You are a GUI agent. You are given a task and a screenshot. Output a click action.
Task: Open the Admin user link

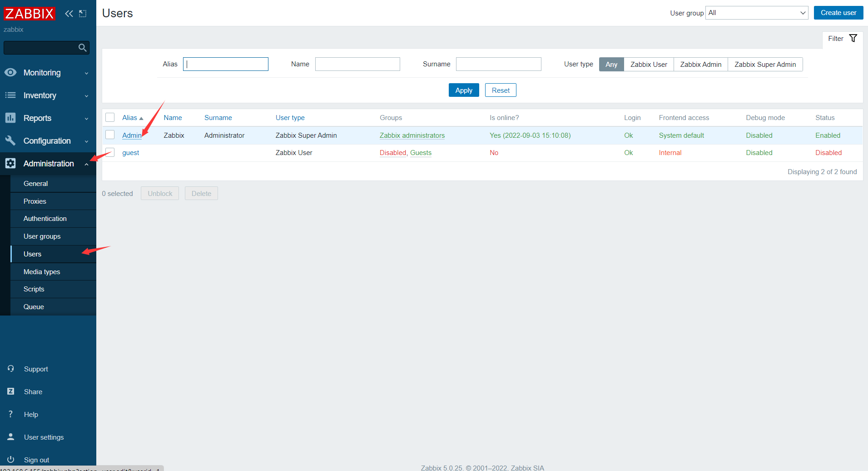132,135
